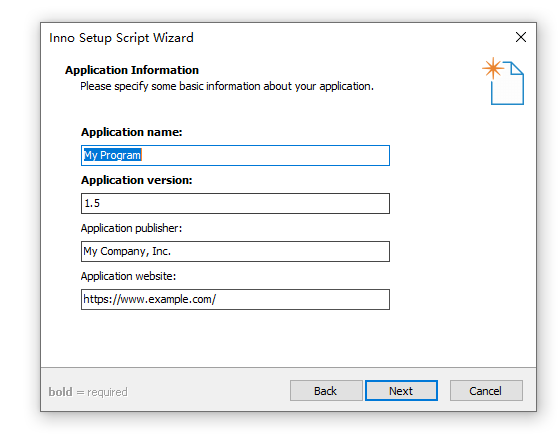Viewport: 559px width, 435px height.
Task: Click the orange star on the wizard icon
Action: 493,68
